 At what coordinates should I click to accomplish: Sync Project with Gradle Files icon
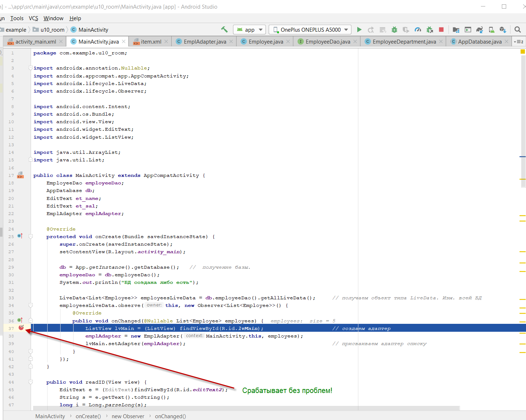click(x=479, y=30)
